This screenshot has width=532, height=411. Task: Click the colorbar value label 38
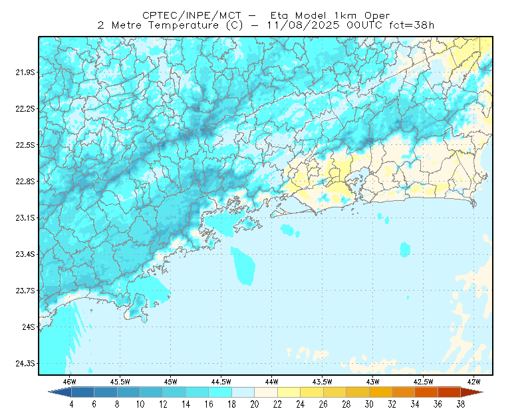(x=460, y=404)
